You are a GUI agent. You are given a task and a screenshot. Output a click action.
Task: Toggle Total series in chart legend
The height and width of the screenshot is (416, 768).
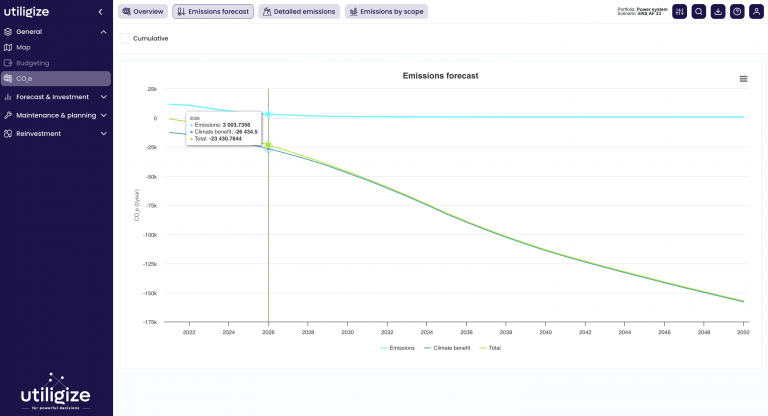coord(490,347)
